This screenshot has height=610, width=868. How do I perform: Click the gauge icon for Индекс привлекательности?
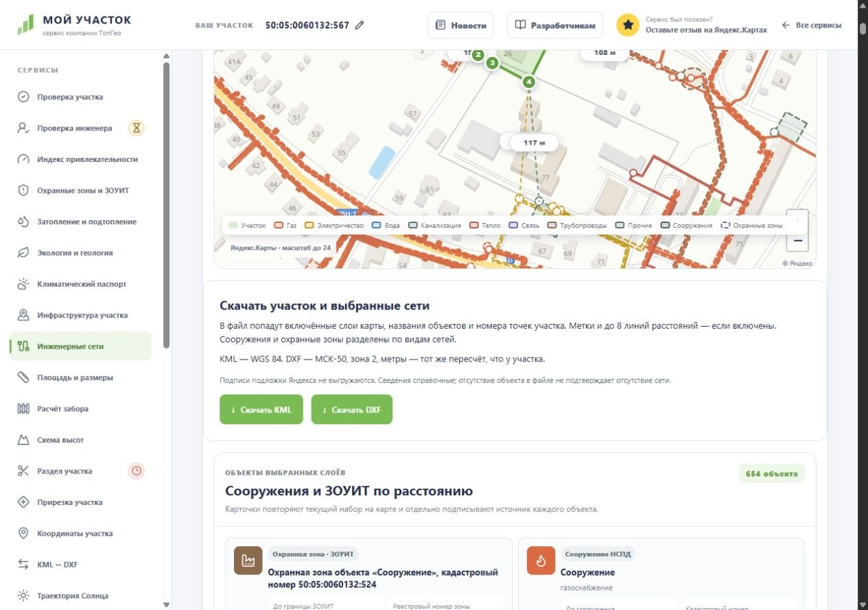coord(23,159)
